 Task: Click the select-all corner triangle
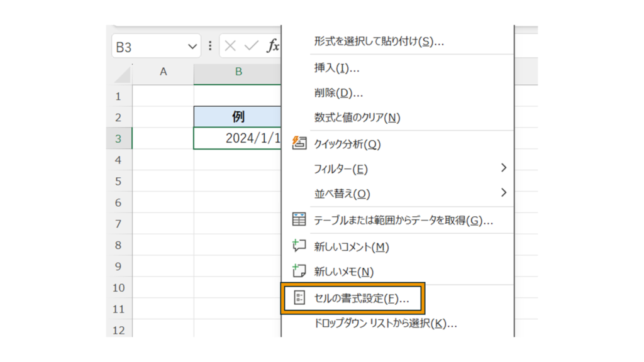click(x=123, y=75)
